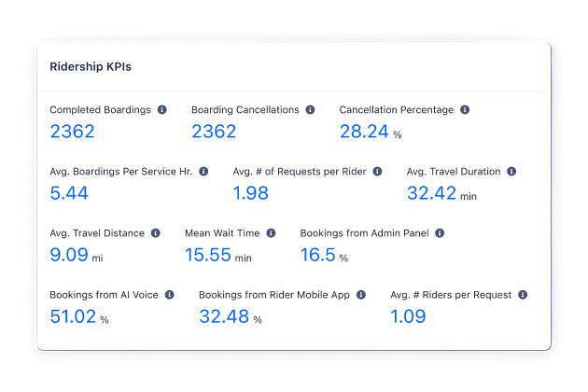Open Avg. Travel Duration info icon
This screenshot has width=588, height=392.
[x=511, y=172]
